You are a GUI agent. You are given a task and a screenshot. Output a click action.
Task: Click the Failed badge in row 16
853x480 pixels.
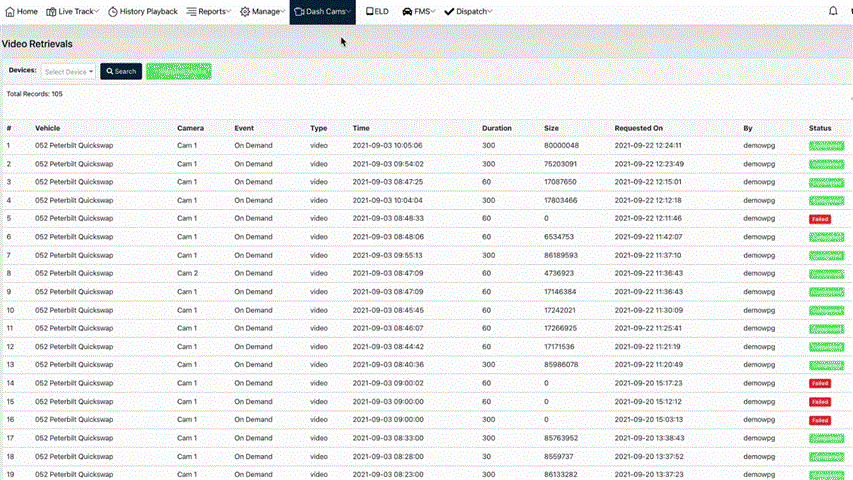pyautogui.click(x=820, y=420)
